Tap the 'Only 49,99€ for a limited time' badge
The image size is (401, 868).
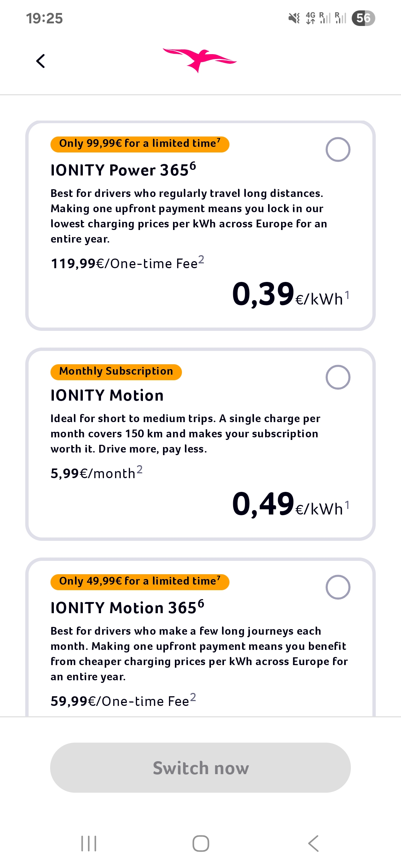[x=140, y=582]
